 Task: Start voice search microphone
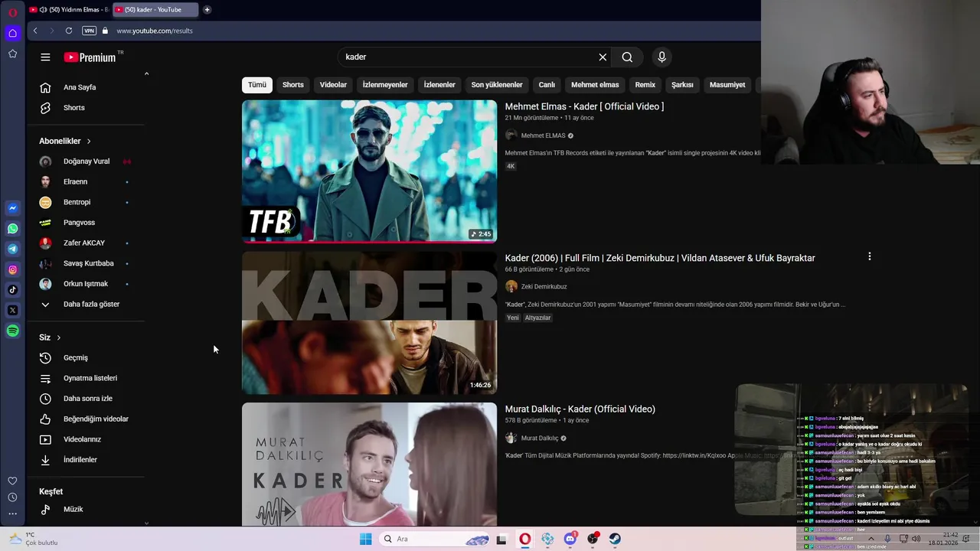[x=661, y=57]
